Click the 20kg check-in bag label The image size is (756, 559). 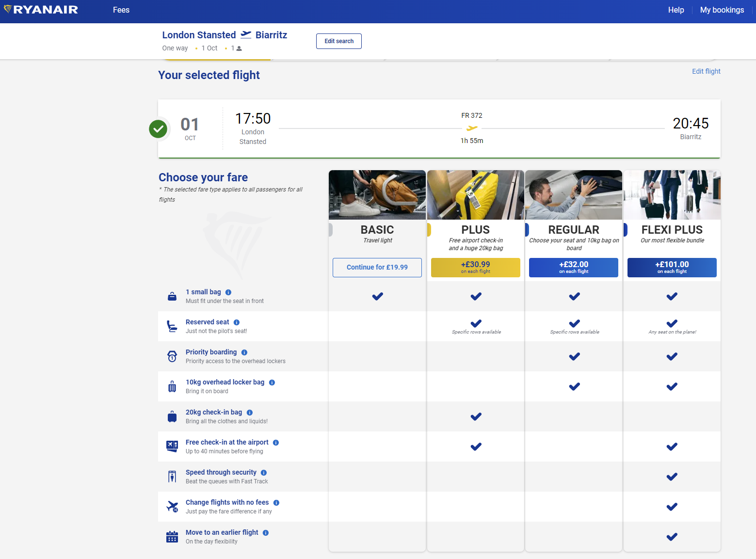[214, 412]
